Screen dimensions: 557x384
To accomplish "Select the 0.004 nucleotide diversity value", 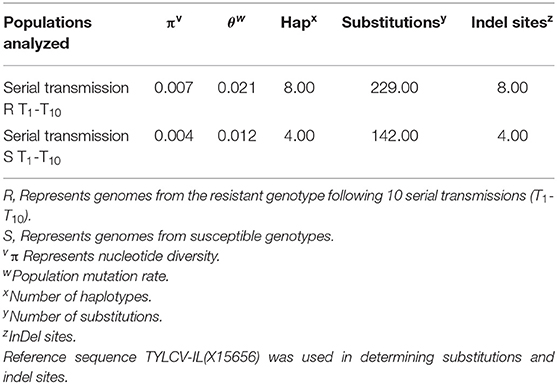I will pos(174,136).
